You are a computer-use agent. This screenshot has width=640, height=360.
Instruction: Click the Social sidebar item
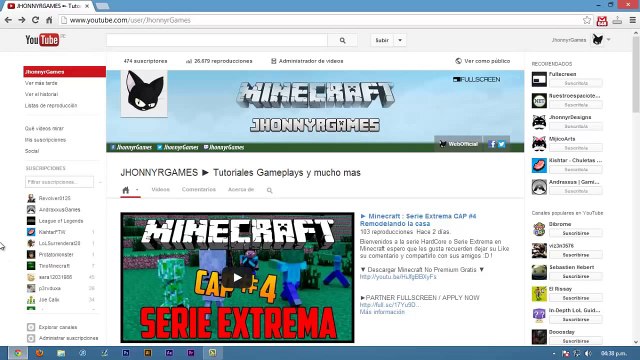click(x=32, y=151)
